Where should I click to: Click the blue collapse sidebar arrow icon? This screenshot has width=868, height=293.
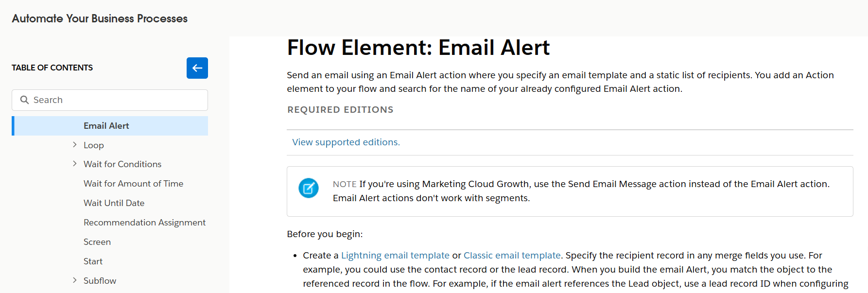click(x=197, y=68)
